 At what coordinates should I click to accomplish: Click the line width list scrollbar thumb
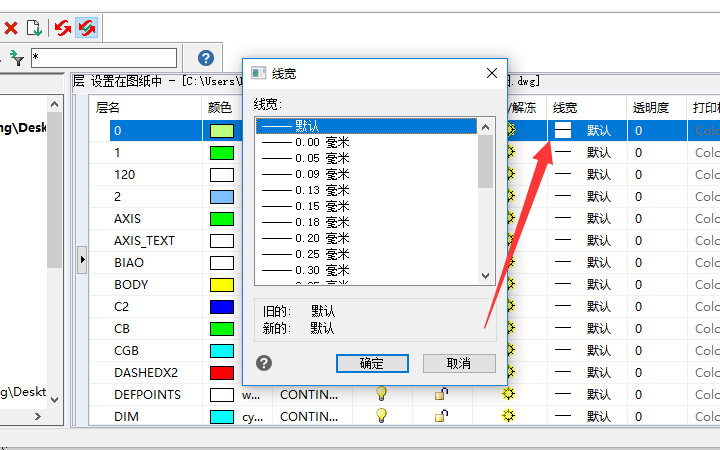(x=485, y=162)
